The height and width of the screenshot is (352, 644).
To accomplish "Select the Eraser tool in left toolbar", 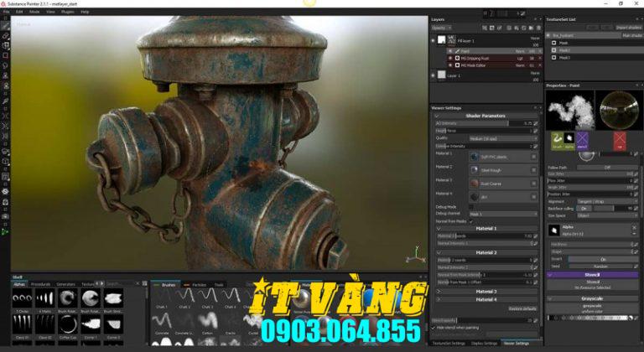I will click(5, 36).
